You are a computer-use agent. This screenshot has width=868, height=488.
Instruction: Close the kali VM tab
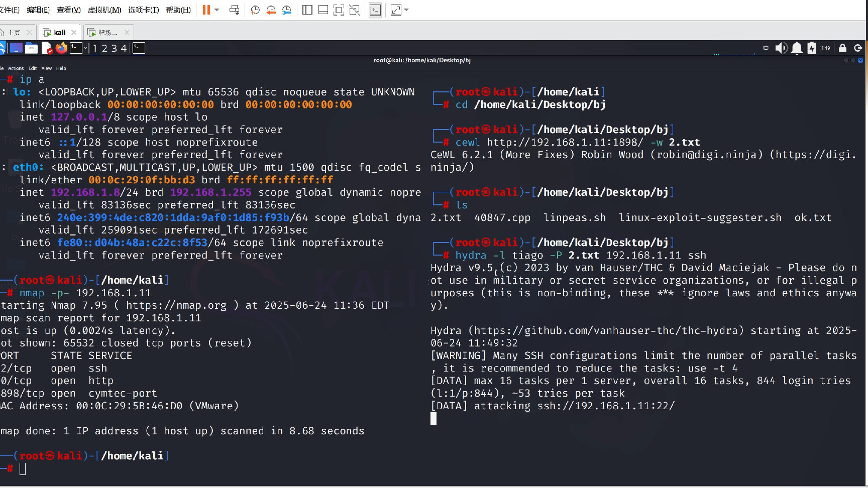[74, 32]
